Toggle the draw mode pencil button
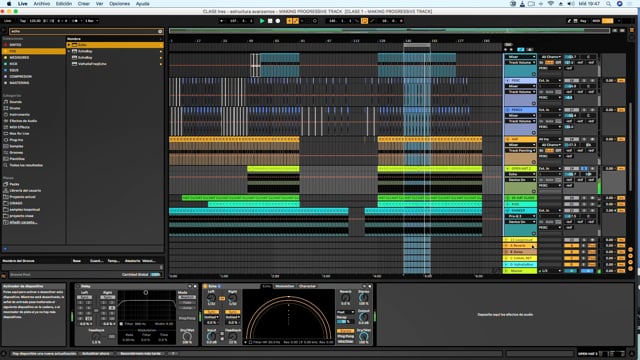Viewport: 640px width, 360px height. pyautogui.click(x=569, y=21)
